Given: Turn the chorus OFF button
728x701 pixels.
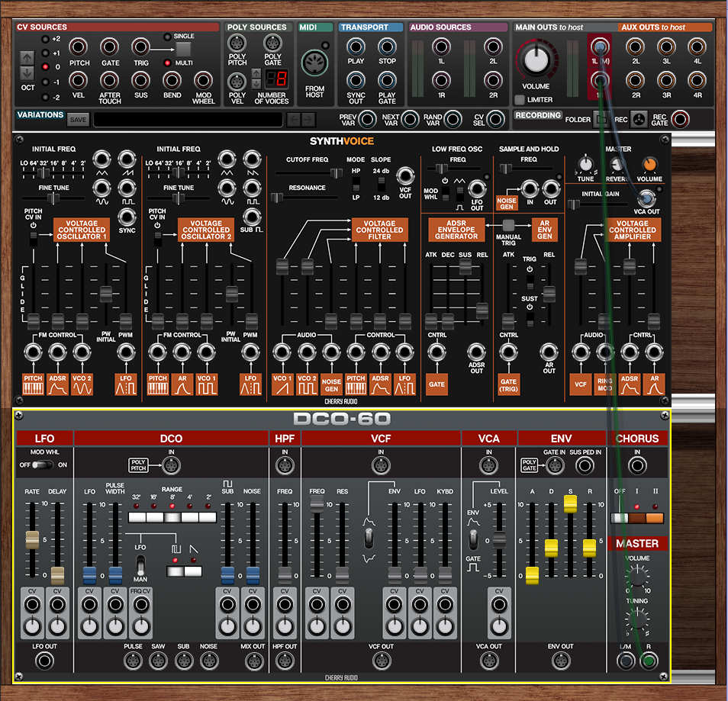Looking at the screenshot, I should tap(620, 518).
